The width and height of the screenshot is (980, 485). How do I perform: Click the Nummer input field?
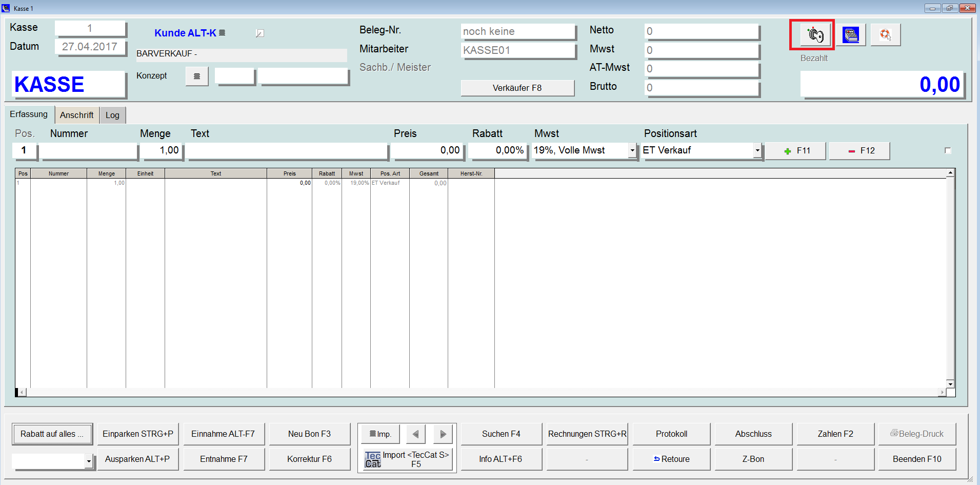[89, 150]
